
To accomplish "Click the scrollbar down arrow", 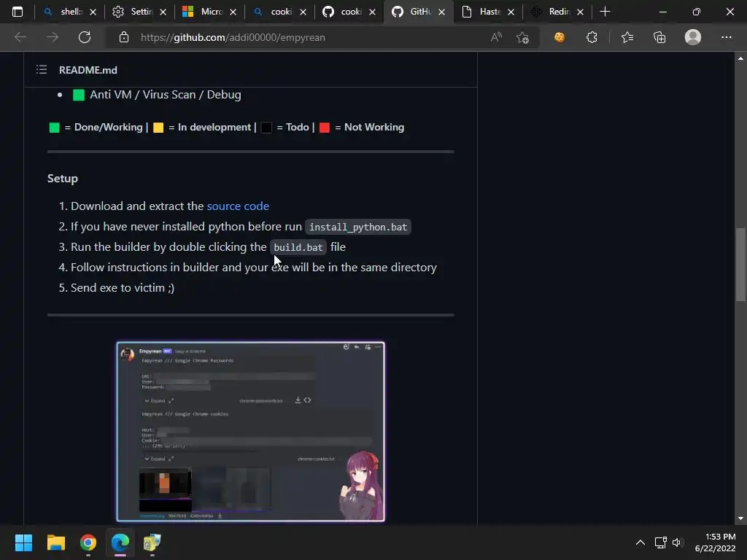I will [x=740, y=518].
